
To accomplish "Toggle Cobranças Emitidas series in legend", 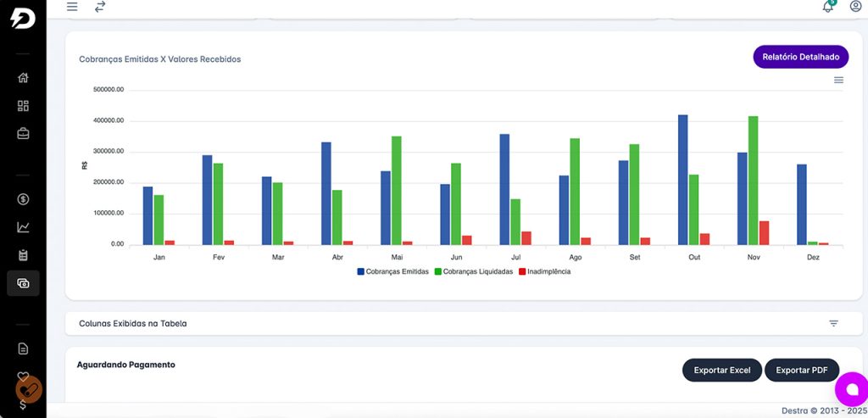I will (392, 271).
